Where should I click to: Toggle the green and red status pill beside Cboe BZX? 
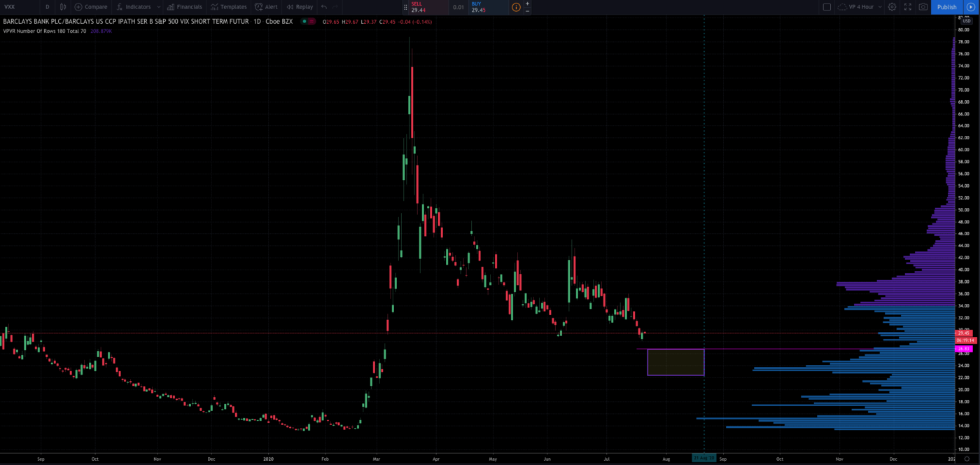pyautogui.click(x=308, y=22)
